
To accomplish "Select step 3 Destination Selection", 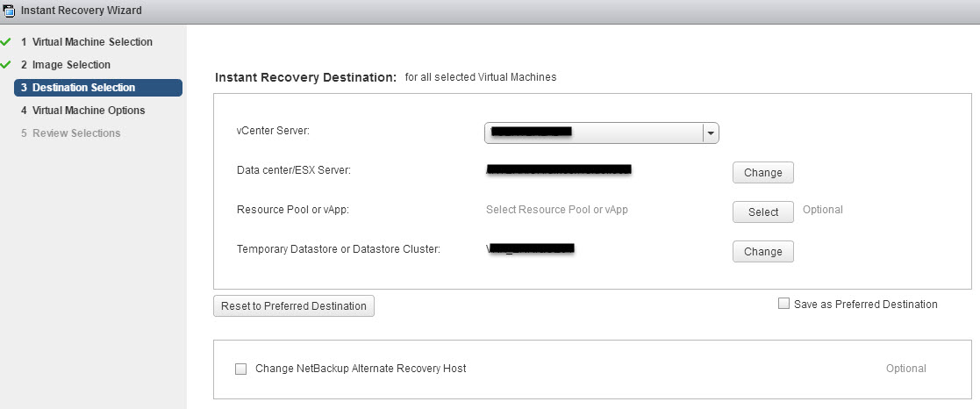I will click(98, 88).
